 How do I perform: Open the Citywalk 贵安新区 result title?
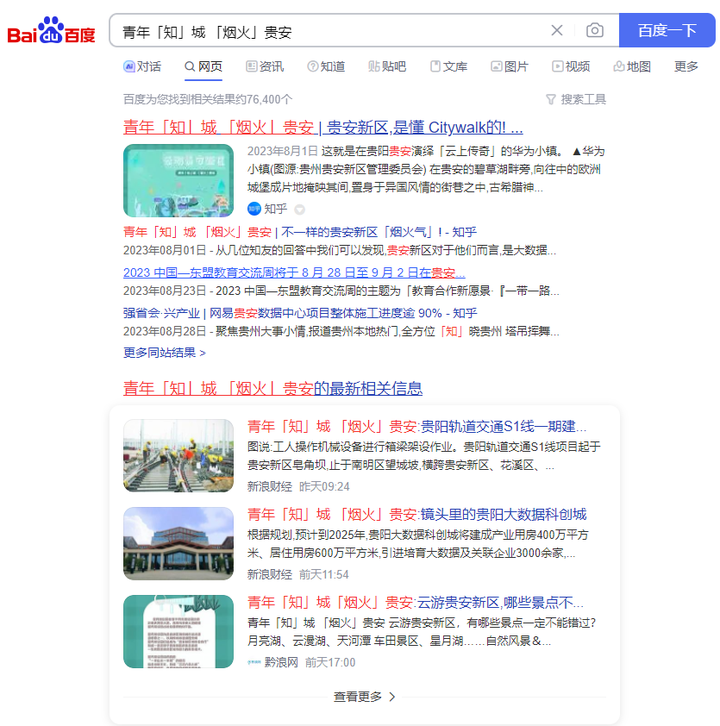(323, 127)
